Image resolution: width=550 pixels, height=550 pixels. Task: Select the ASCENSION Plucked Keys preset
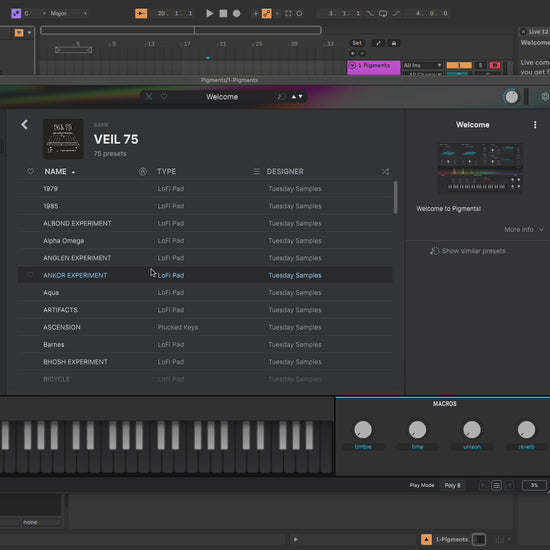click(x=205, y=327)
